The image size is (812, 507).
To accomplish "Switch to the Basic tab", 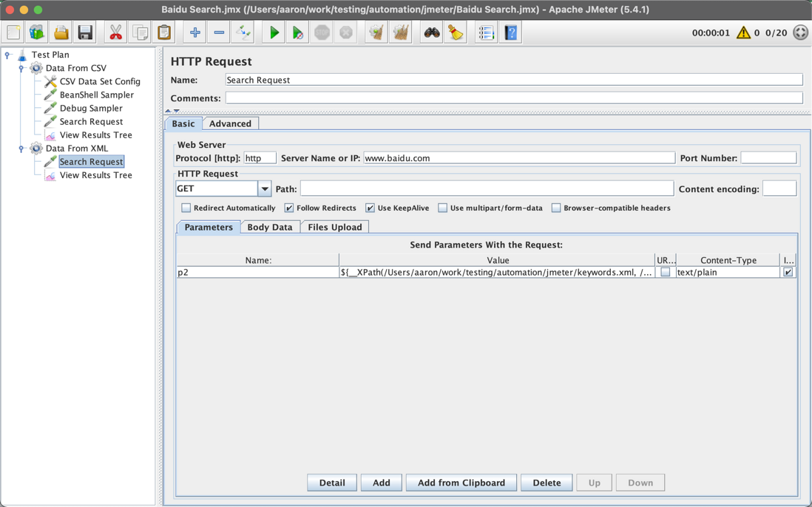I will [183, 123].
